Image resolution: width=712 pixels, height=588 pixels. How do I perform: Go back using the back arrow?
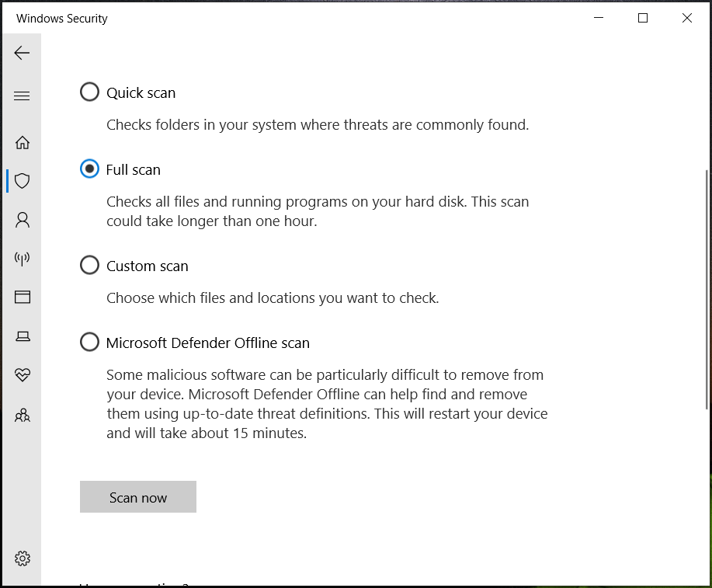pyautogui.click(x=22, y=53)
